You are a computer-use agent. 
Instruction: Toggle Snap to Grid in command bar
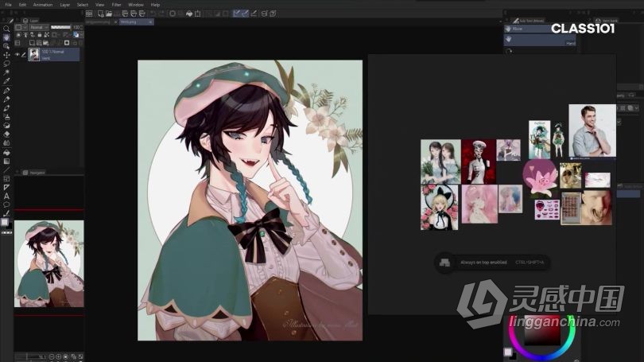[x=254, y=14]
